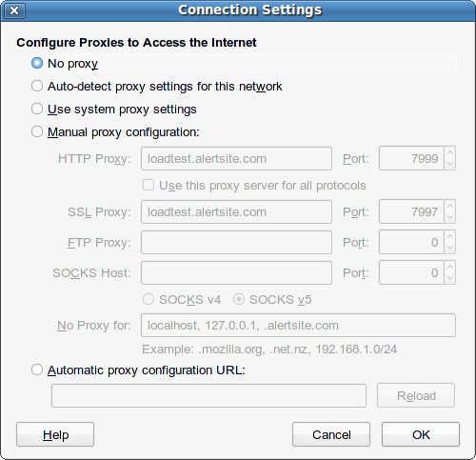Decrease the HTTP Proxy port value
The image size is (476, 460).
449,164
